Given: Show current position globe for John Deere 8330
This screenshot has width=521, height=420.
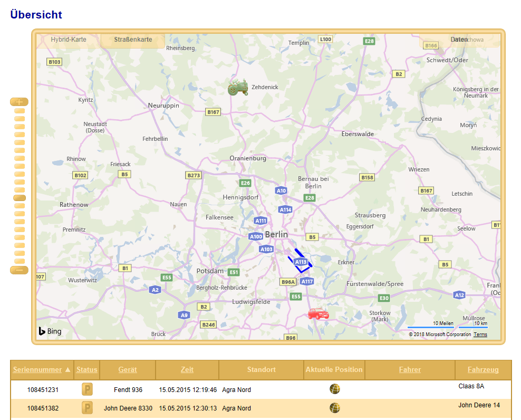Looking at the screenshot, I should point(335,408).
